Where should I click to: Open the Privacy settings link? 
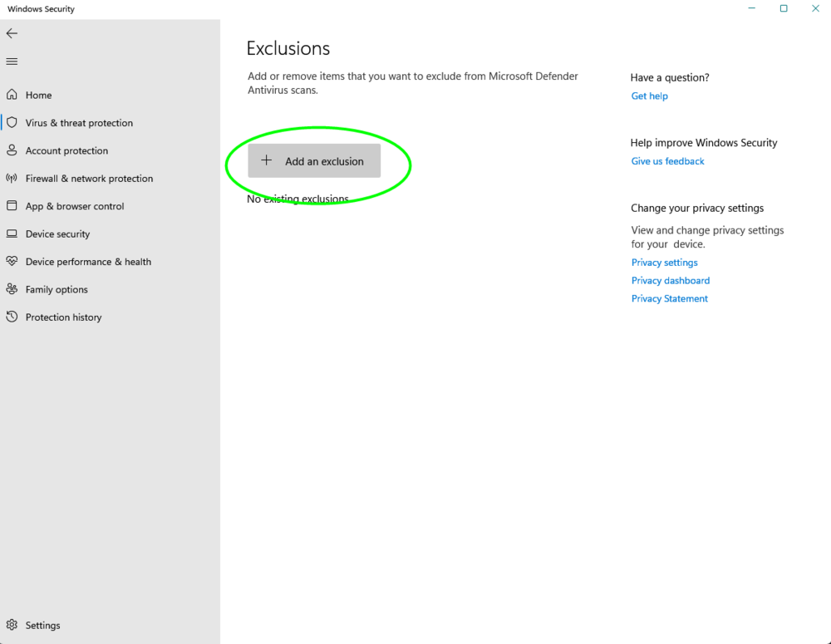[x=664, y=263]
